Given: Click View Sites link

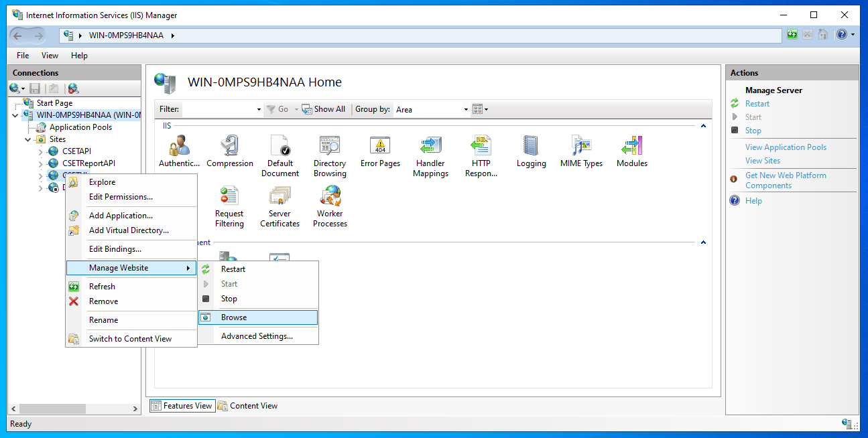Looking at the screenshot, I should pyautogui.click(x=763, y=161).
